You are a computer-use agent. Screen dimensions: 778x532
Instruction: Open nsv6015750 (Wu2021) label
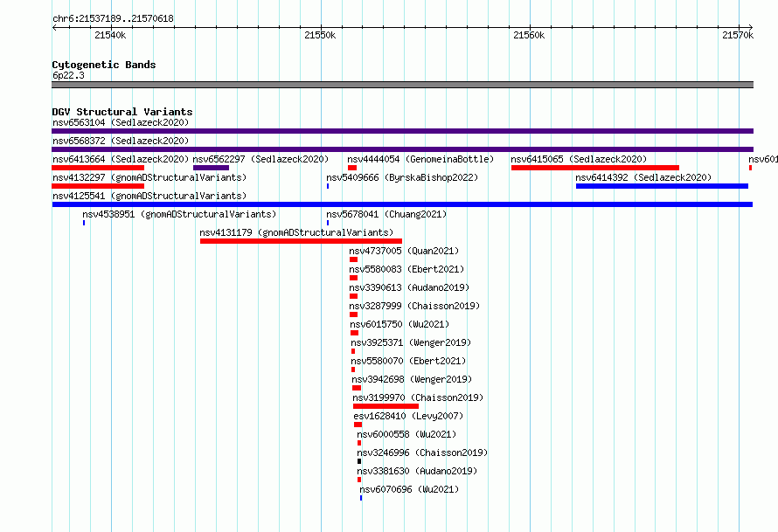click(x=399, y=324)
